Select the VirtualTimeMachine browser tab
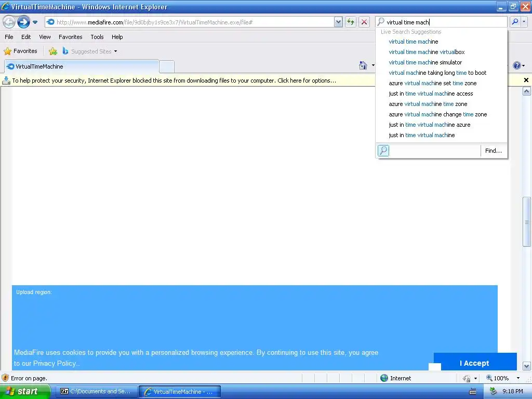 point(82,66)
